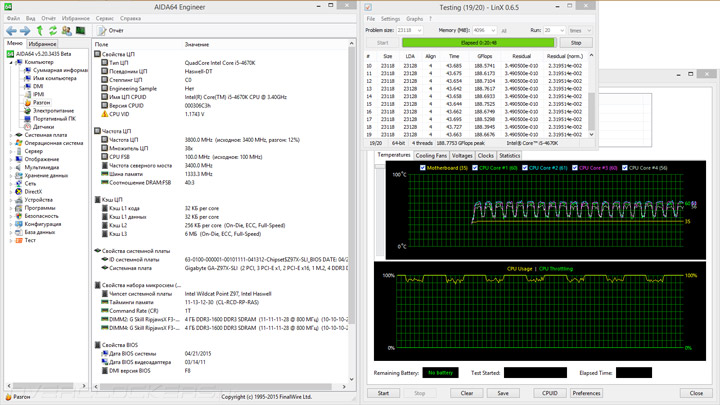Uncheck the CPU Core #2 checkbox
Screen dimensions: 720x405
click(525, 168)
